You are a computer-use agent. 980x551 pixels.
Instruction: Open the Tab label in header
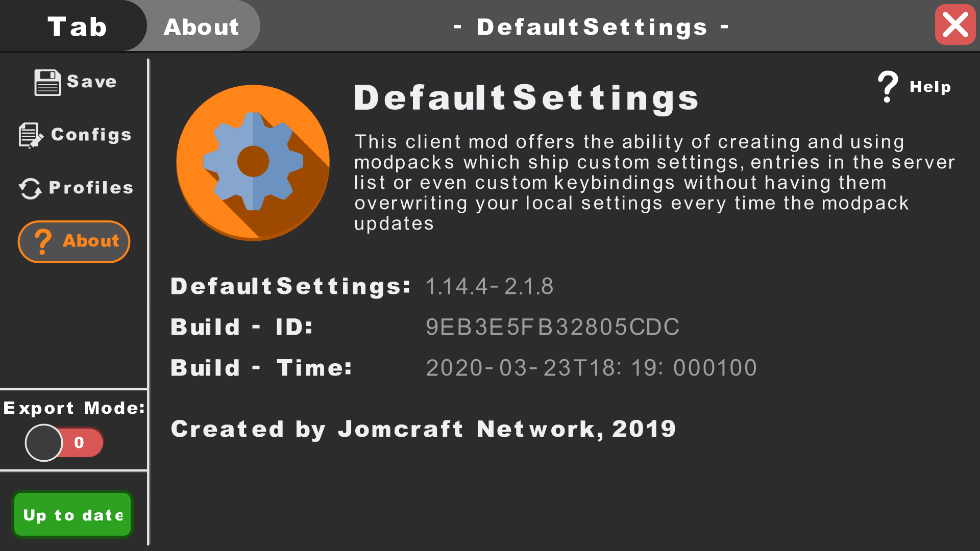coord(77,27)
